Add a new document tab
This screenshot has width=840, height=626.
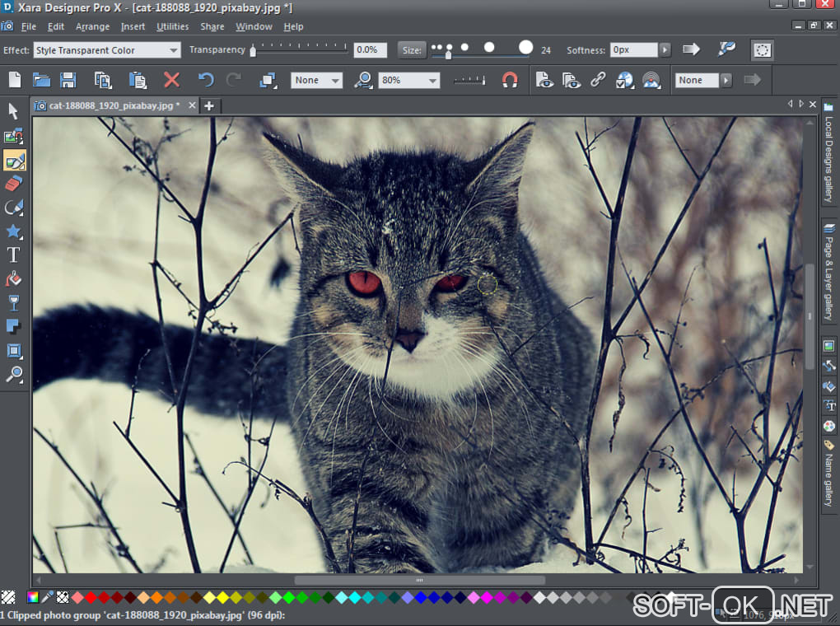[x=209, y=105]
